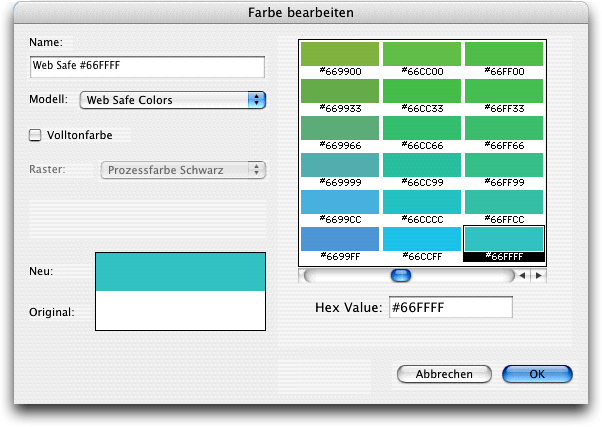Select the #669933 color swatch
This screenshot has width=602, height=427.
point(340,91)
